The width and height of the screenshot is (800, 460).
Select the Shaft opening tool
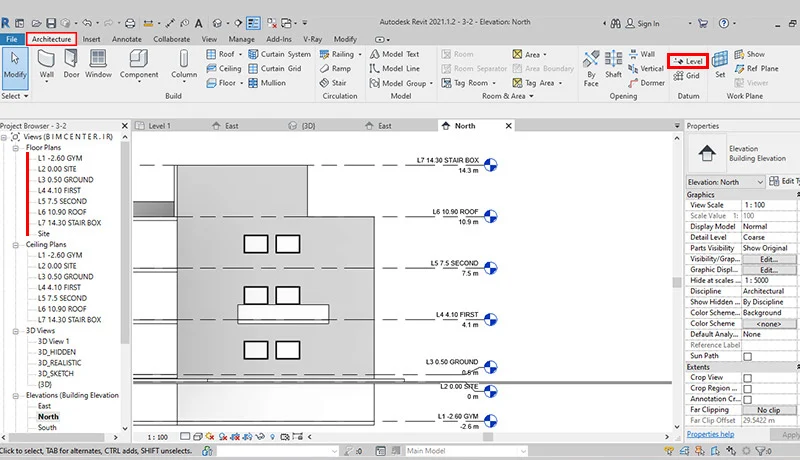point(613,65)
